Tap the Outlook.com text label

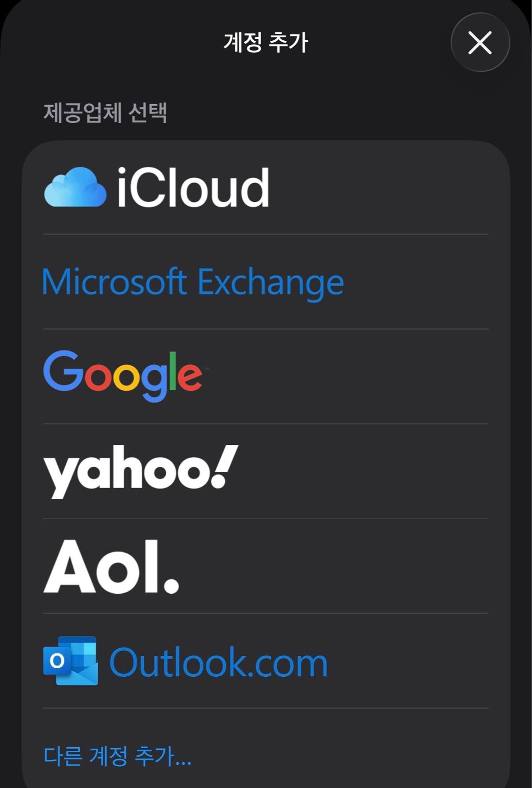(218, 663)
